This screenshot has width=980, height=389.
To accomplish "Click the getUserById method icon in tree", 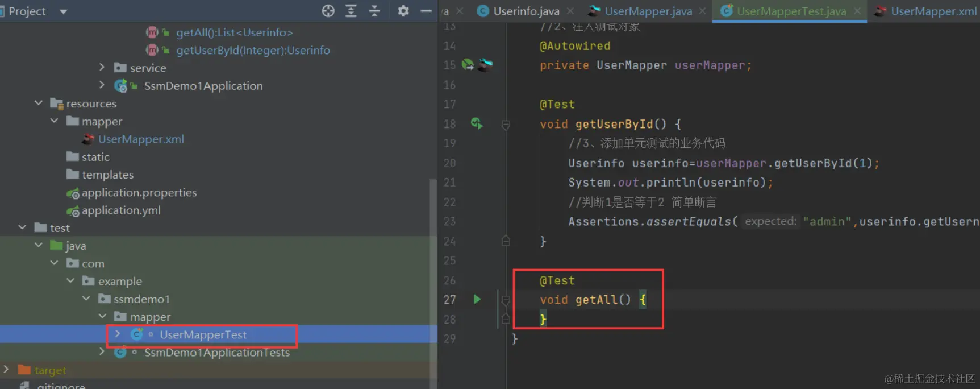I will point(152,50).
